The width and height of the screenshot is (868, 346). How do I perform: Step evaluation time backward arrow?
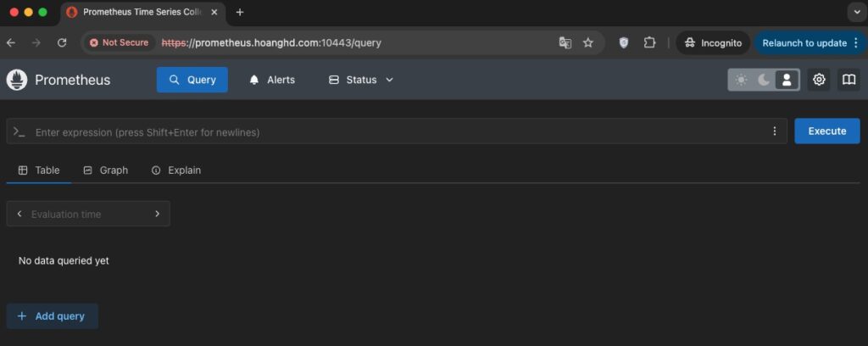(x=19, y=214)
